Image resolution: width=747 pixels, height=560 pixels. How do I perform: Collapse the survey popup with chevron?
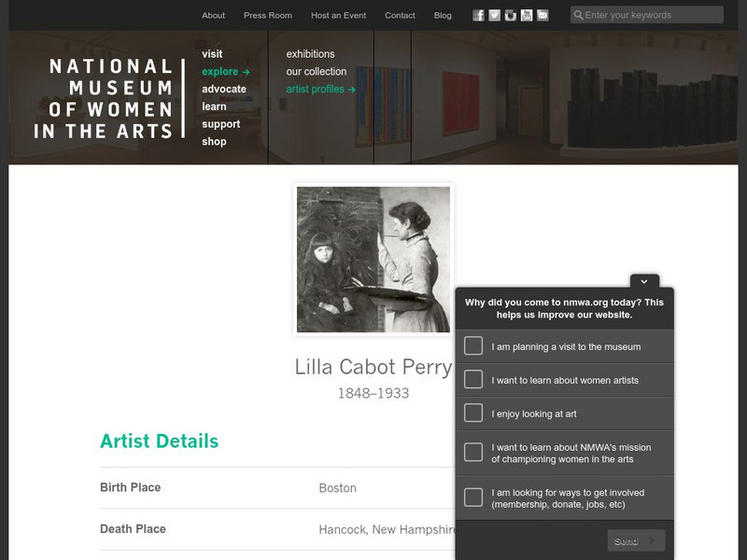tap(644, 281)
